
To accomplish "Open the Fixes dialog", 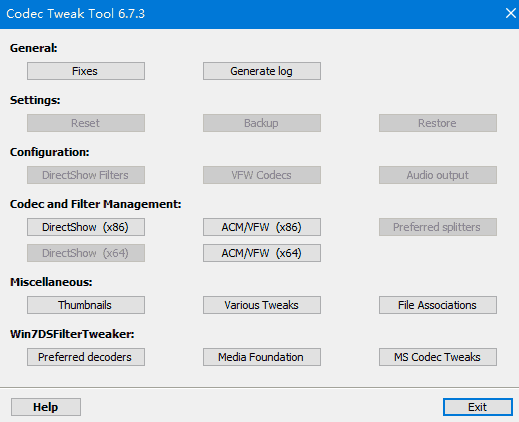I will pyautogui.click(x=86, y=71).
